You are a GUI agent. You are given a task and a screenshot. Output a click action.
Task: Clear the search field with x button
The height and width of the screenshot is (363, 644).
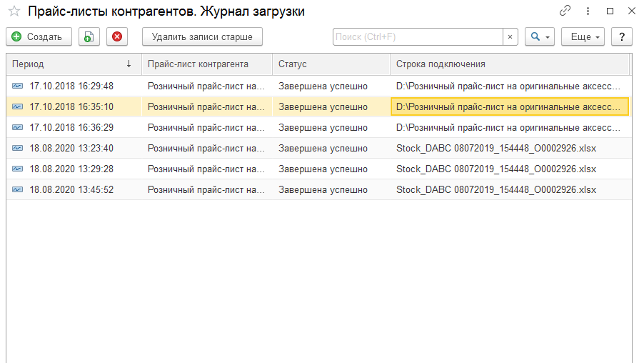click(510, 36)
